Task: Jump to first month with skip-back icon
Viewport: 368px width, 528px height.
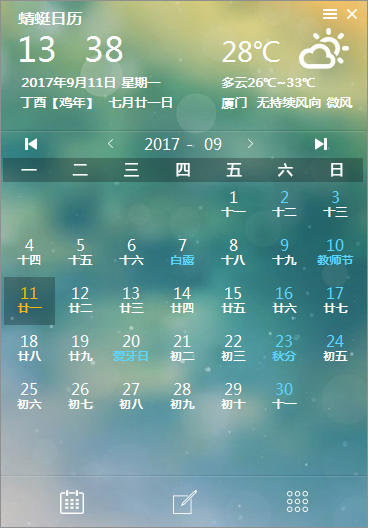Action: [x=31, y=144]
